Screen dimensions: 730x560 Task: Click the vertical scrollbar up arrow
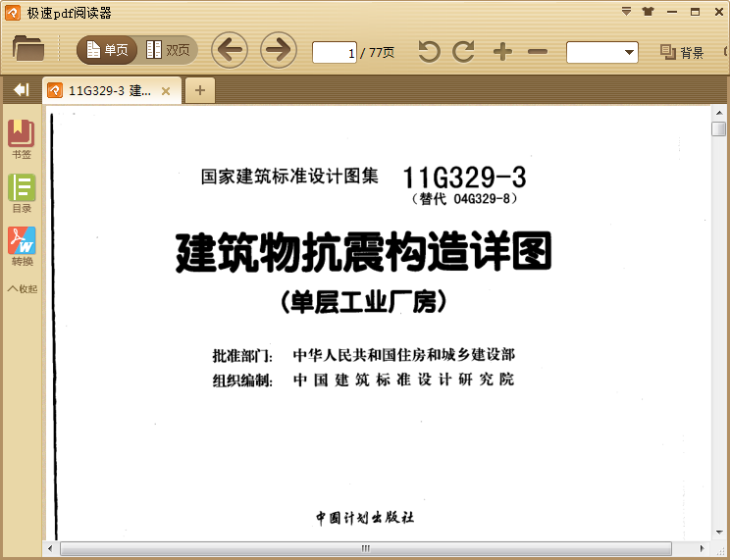click(x=719, y=113)
